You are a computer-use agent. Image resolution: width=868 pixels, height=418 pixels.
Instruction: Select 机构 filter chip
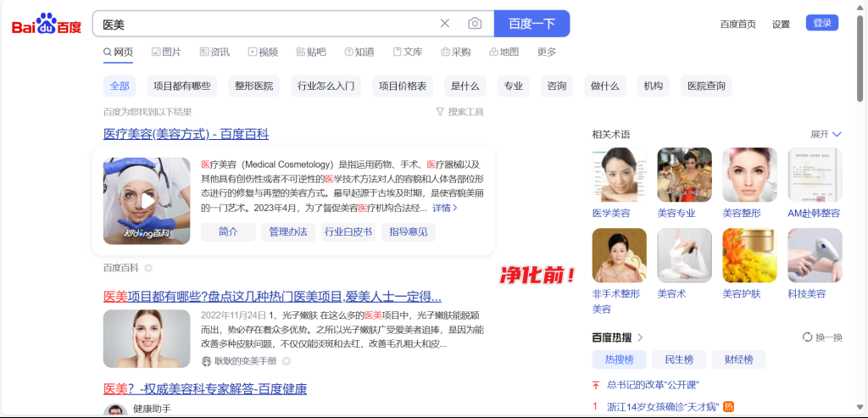click(654, 86)
